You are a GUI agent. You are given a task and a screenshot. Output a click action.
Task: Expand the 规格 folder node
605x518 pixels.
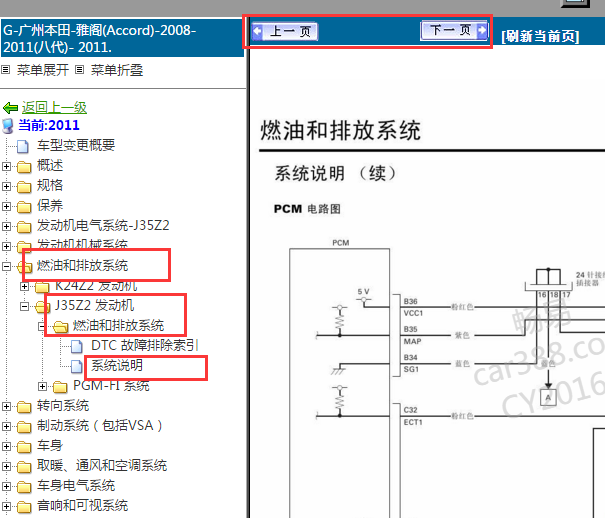[6, 186]
